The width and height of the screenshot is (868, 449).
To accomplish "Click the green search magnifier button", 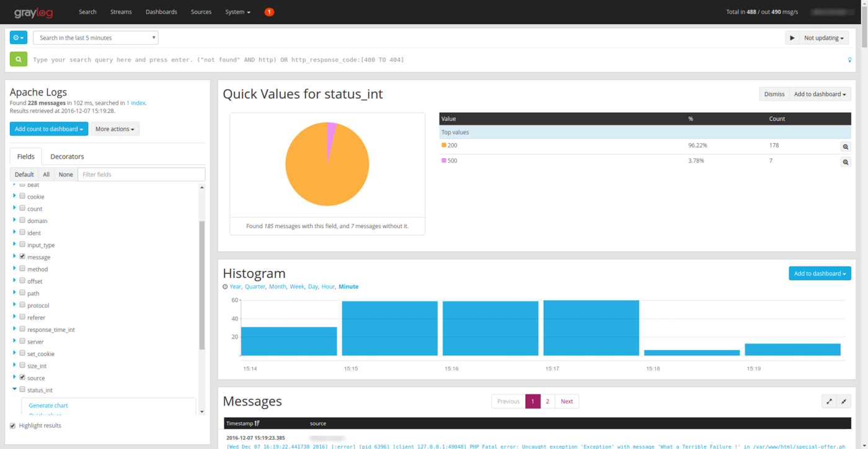I will tap(19, 60).
